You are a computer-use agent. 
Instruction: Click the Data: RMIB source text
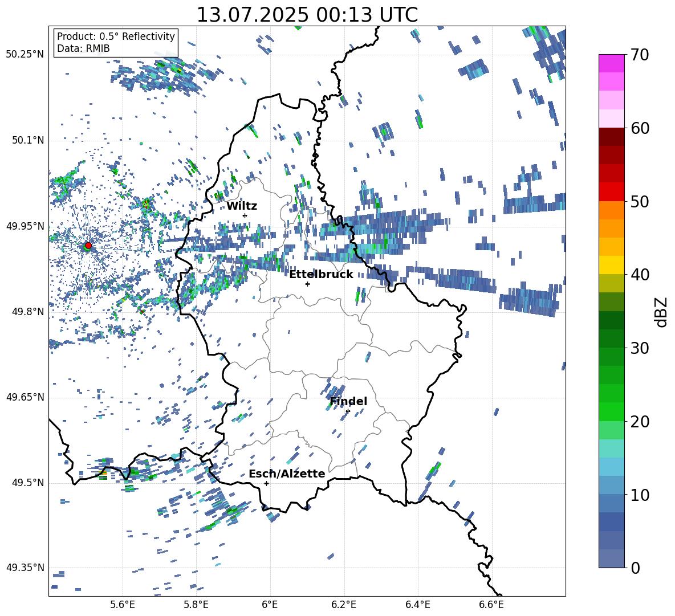coord(83,48)
